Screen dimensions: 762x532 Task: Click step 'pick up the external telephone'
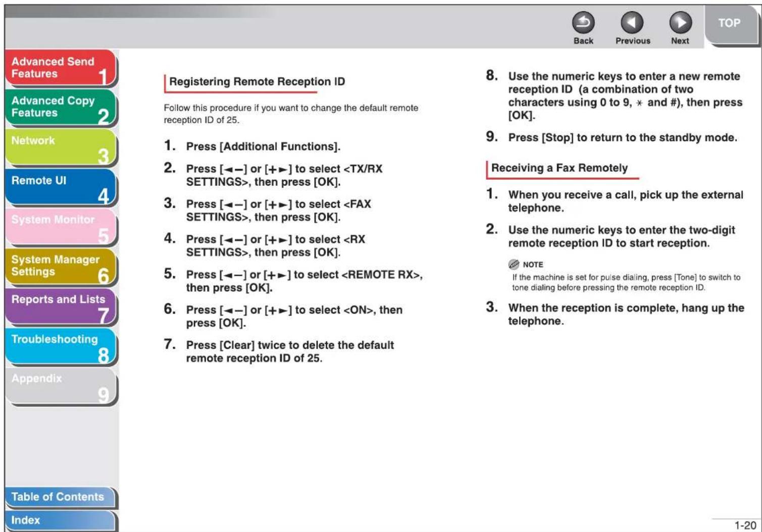click(625, 201)
